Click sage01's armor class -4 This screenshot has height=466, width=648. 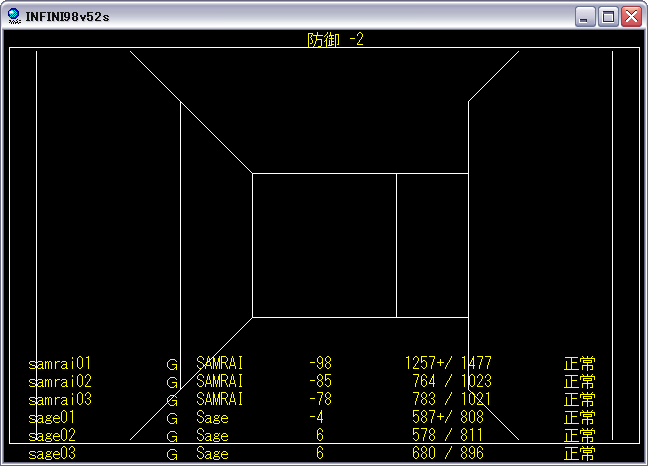317,417
